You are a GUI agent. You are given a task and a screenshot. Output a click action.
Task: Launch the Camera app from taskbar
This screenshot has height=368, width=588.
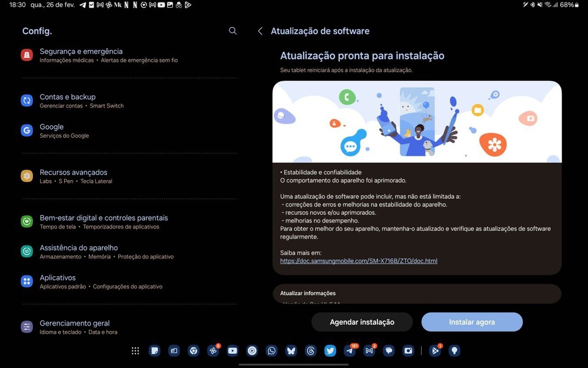coord(409,351)
